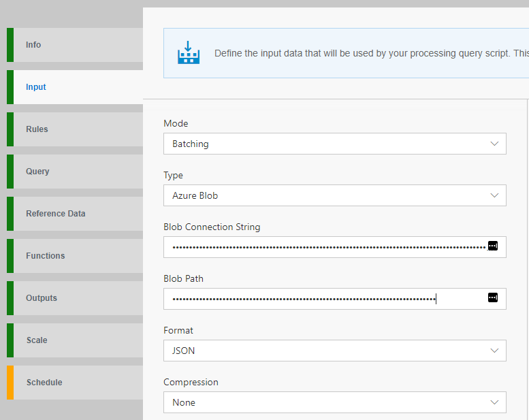The width and height of the screenshot is (529, 420).
Task: Go to the Rules tab
Action: (75, 129)
